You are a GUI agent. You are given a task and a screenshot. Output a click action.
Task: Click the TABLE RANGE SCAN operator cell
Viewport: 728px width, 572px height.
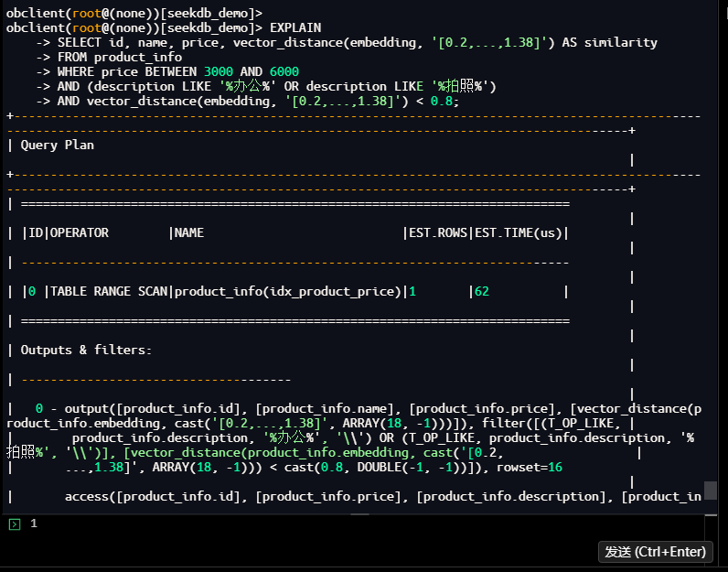click(108, 292)
